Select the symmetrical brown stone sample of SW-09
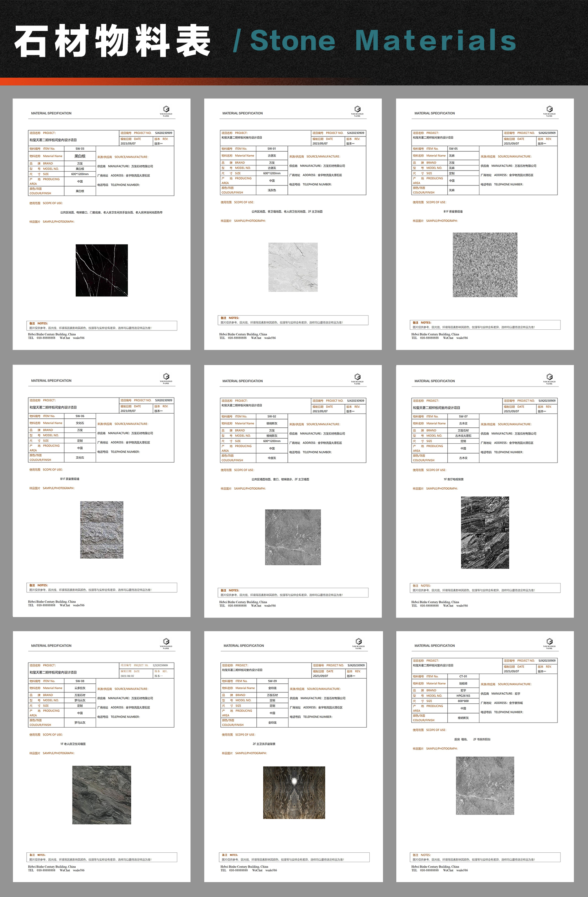The height and width of the screenshot is (897, 588). pyautogui.click(x=294, y=793)
